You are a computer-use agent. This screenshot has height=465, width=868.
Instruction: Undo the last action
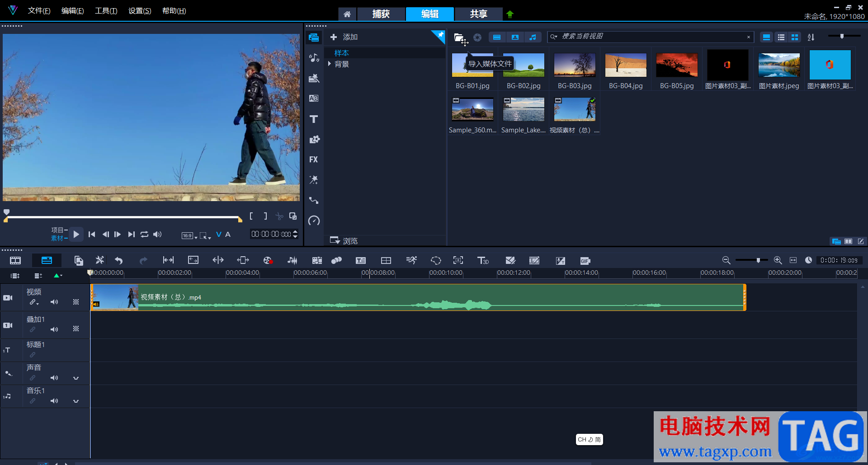click(x=119, y=261)
